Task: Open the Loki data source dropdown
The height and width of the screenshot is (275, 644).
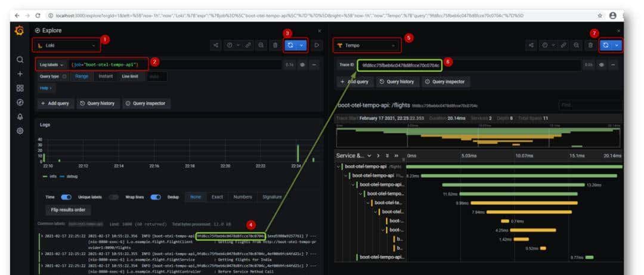Action: pyautogui.click(x=66, y=45)
